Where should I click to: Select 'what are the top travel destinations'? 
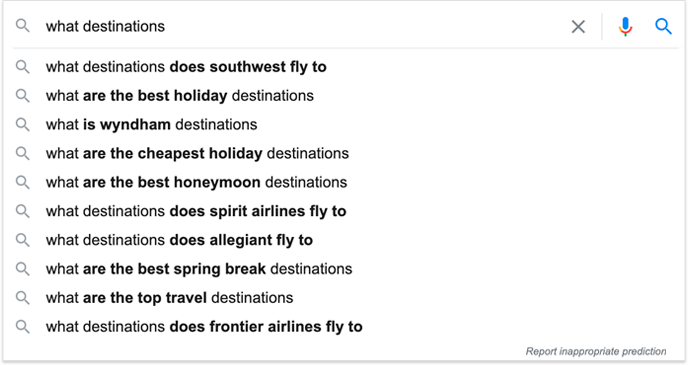(169, 298)
